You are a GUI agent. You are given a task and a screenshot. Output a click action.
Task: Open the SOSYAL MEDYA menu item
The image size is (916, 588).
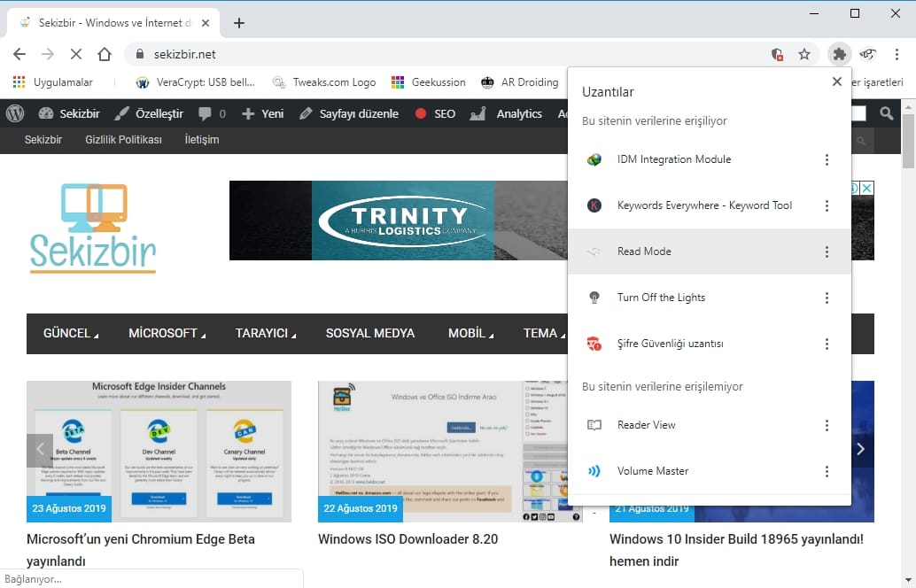369,334
